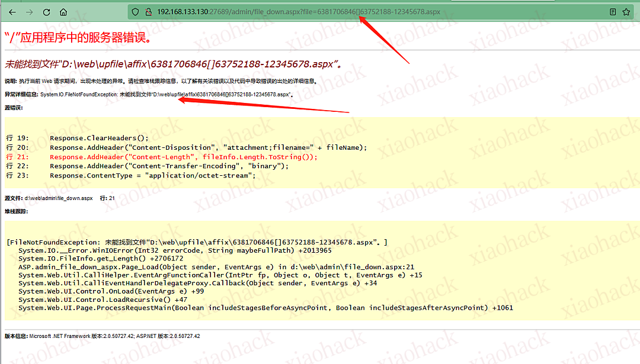Toggle bookmarking this page via the star
640x364 pixels.
pos(627,11)
